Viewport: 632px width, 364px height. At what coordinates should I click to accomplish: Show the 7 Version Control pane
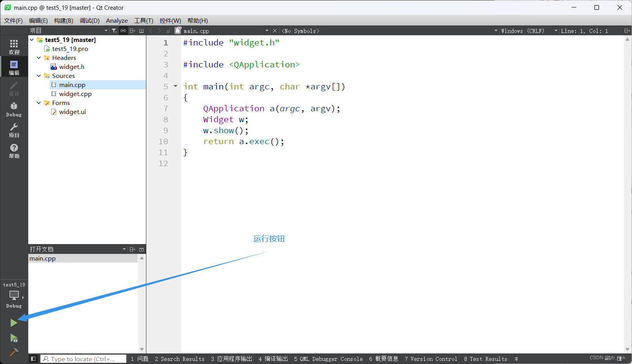pos(431,359)
